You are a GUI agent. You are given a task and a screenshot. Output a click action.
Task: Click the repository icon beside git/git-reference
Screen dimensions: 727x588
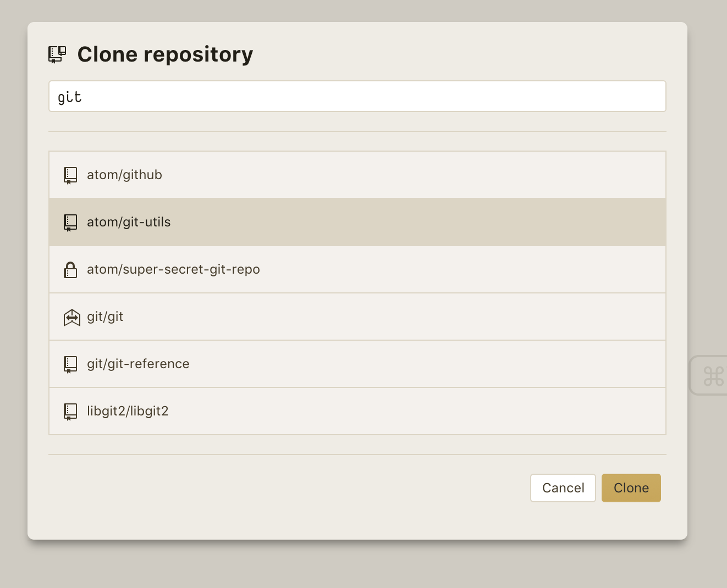[x=70, y=364]
